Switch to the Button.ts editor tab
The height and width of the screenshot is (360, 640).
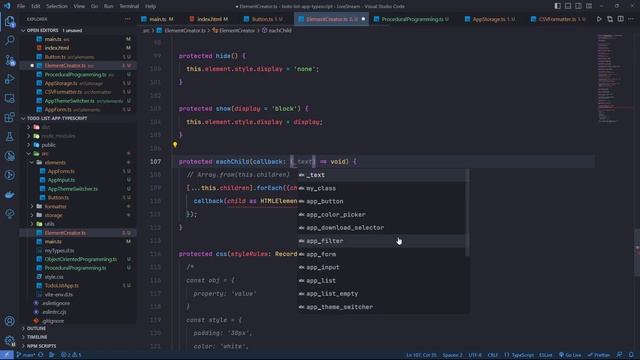(x=265, y=19)
